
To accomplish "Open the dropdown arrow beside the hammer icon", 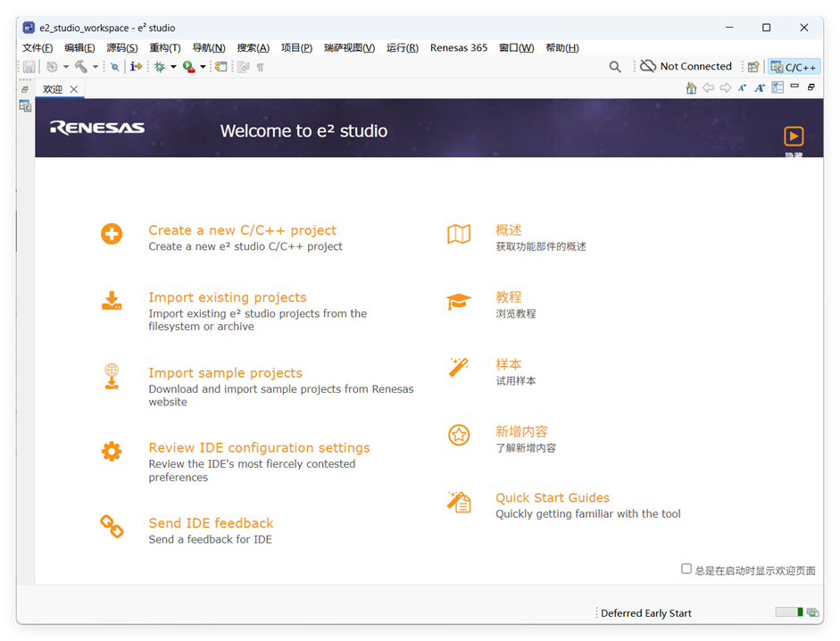I will point(96,67).
